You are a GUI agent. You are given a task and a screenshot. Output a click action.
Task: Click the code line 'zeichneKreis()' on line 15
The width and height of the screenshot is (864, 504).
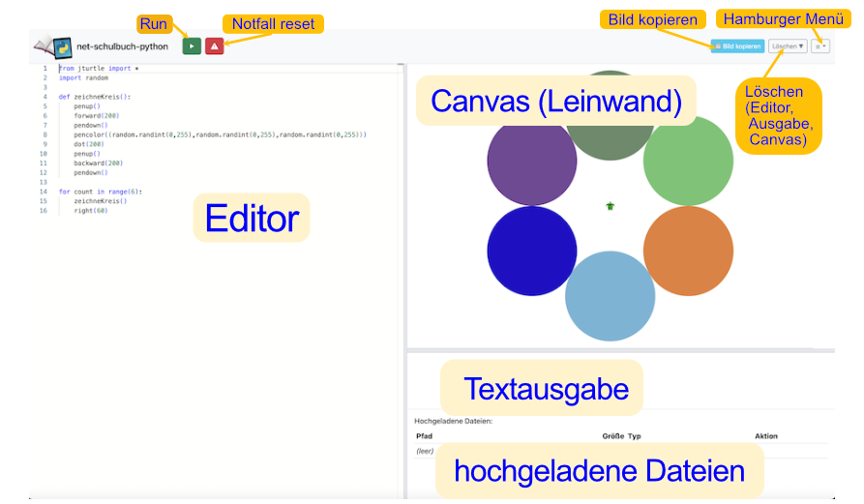point(101,201)
